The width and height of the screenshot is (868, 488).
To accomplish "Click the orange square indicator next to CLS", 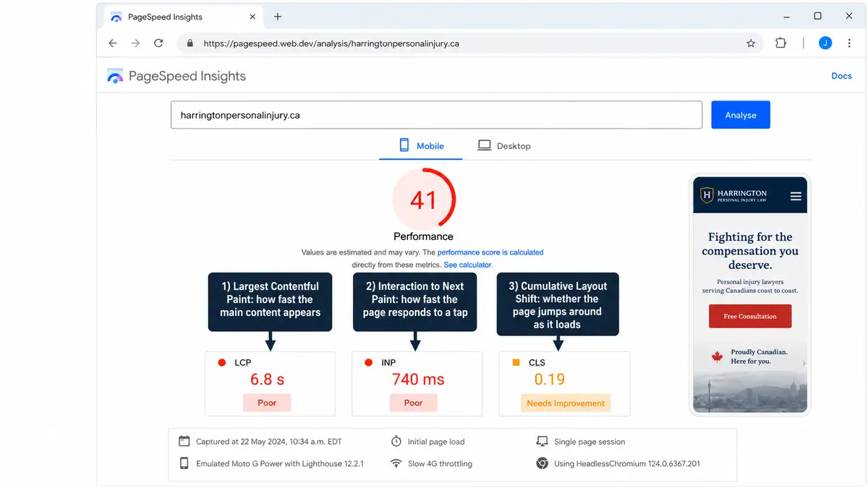I will coord(516,362).
